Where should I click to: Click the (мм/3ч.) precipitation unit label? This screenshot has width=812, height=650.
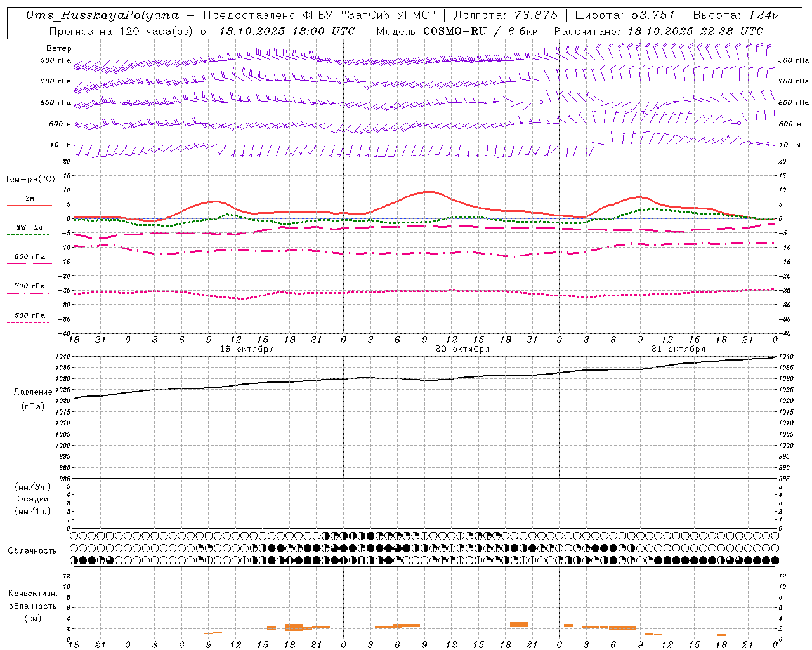(x=33, y=487)
